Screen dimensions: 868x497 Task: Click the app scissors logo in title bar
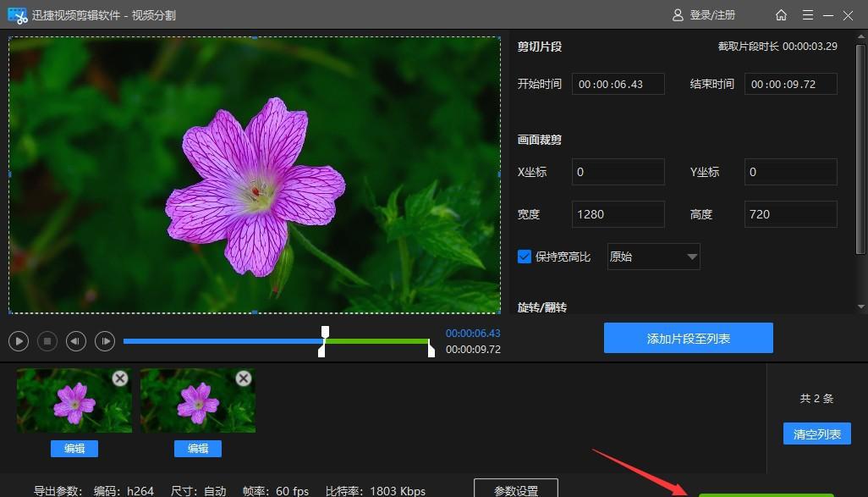tap(18, 15)
